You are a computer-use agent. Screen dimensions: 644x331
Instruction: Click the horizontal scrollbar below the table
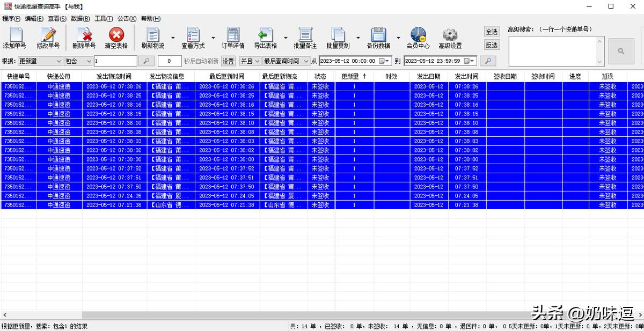pos(268,315)
